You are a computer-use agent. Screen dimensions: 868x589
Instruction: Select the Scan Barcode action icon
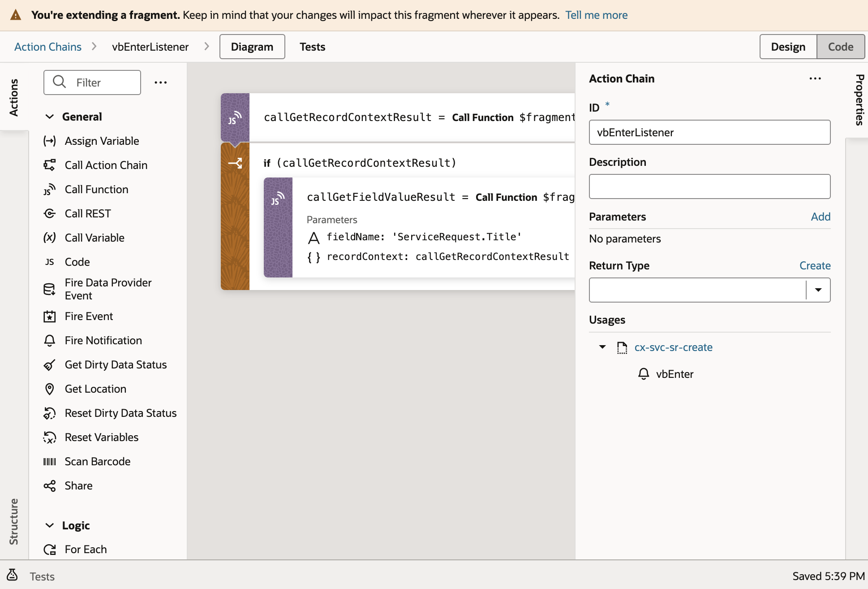(x=50, y=462)
